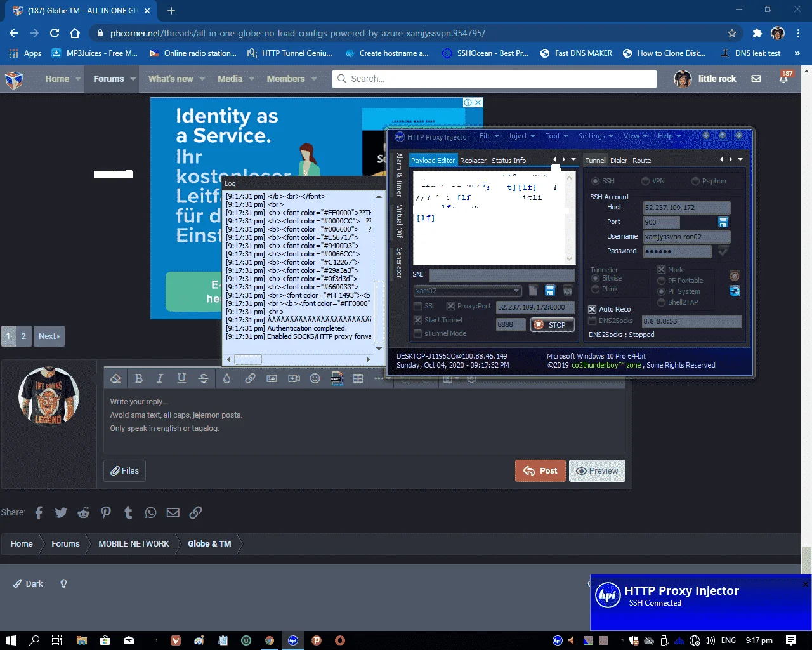Toggle the Auto Reco checkbox
The image size is (812, 650).
tap(593, 309)
